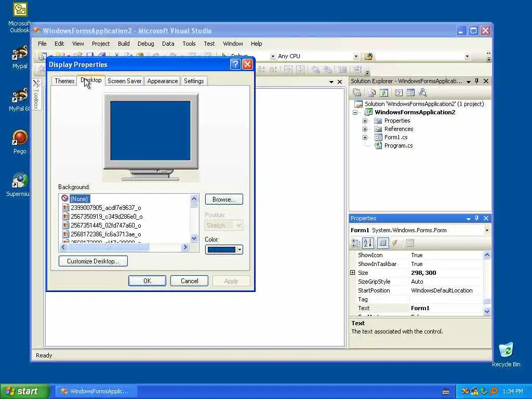
Task: Collapse the WindowsFormsApplication2 project node
Action: pos(355,112)
